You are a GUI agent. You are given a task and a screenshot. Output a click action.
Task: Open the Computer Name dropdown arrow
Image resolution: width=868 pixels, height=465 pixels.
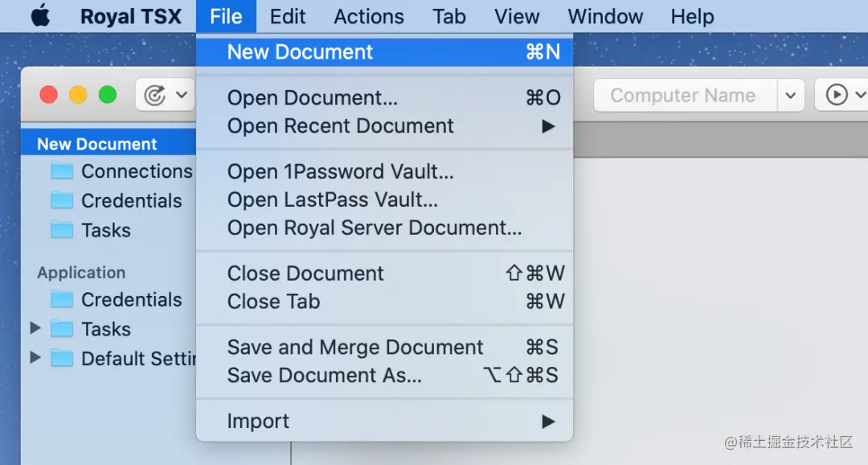coord(790,96)
